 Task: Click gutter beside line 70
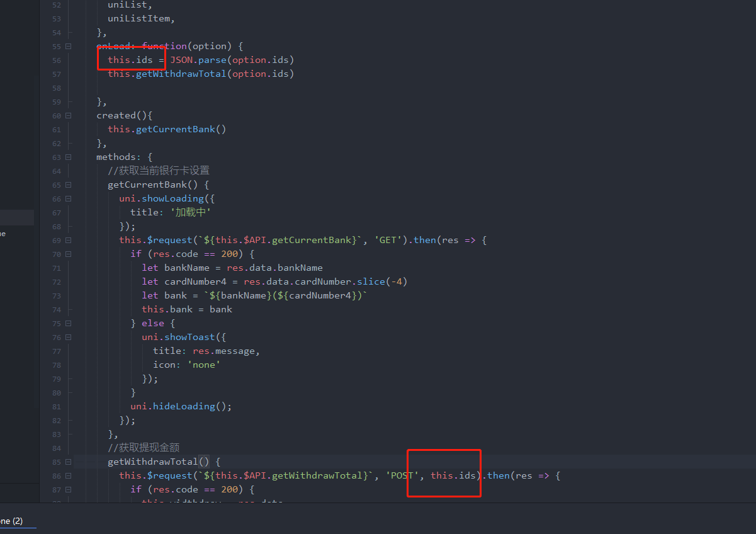[56, 254]
